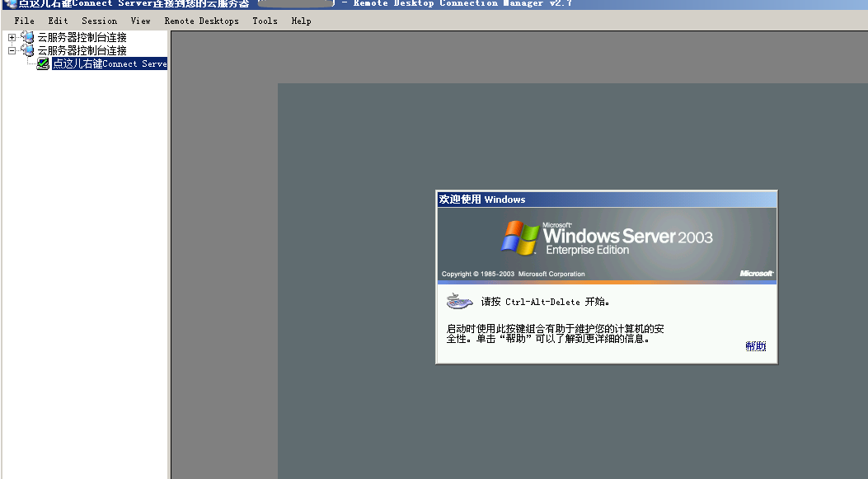Click the group icon of the expanded 云服务器控制台连接 node

click(27, 49)
